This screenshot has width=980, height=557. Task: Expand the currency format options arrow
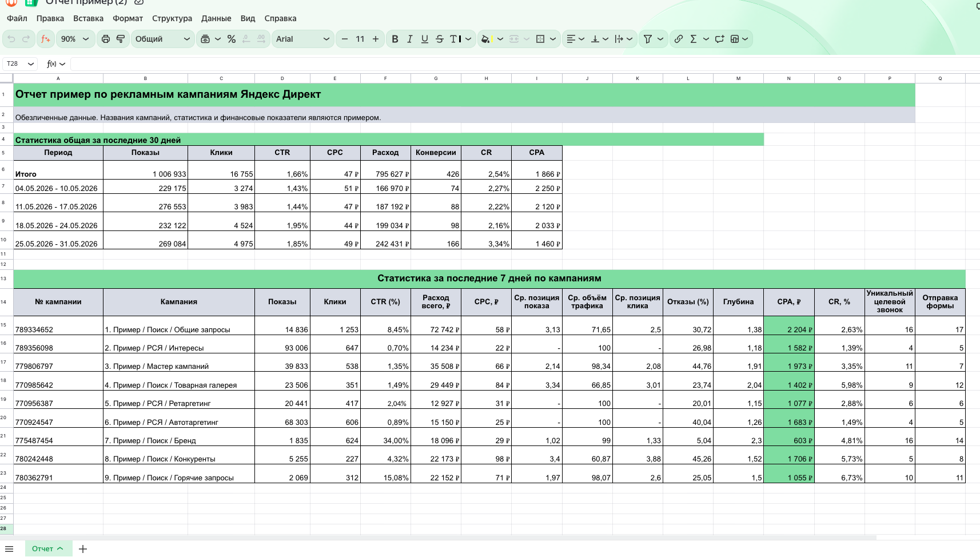click(x=218, y=39)
